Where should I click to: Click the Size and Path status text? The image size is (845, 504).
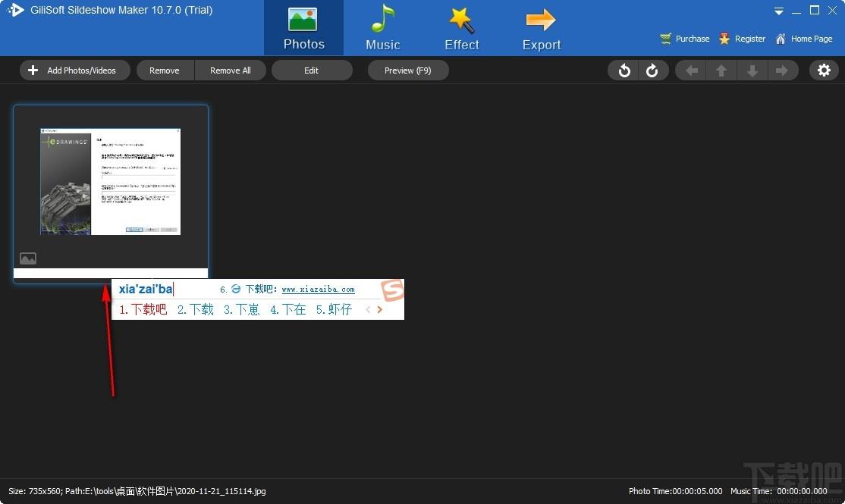(x=137, y=491)
